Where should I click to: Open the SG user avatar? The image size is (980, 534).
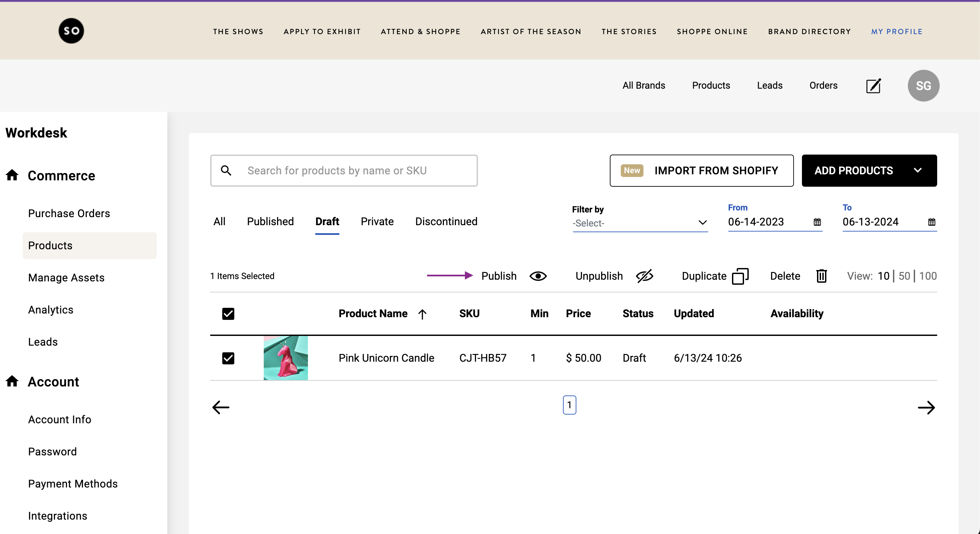pos(923,86)
